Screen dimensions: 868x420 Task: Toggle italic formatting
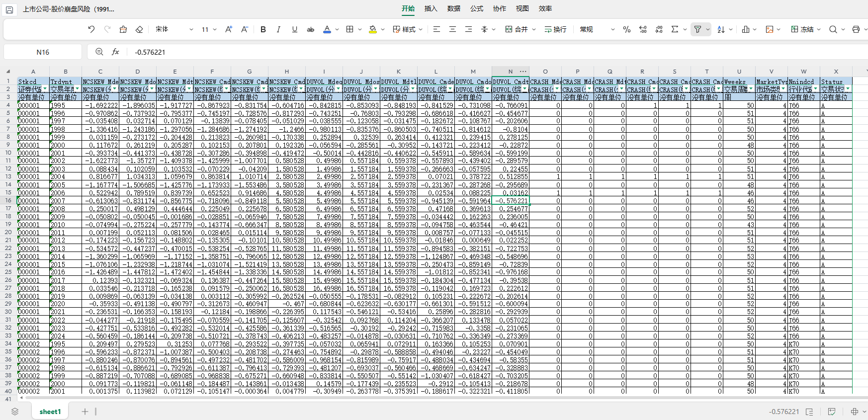tap(278, 29)
